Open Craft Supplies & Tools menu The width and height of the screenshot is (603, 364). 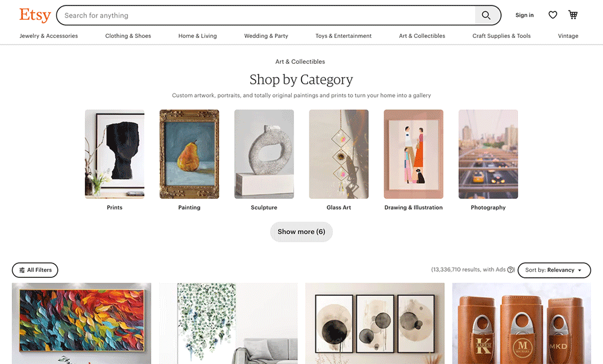coord(501,36)
